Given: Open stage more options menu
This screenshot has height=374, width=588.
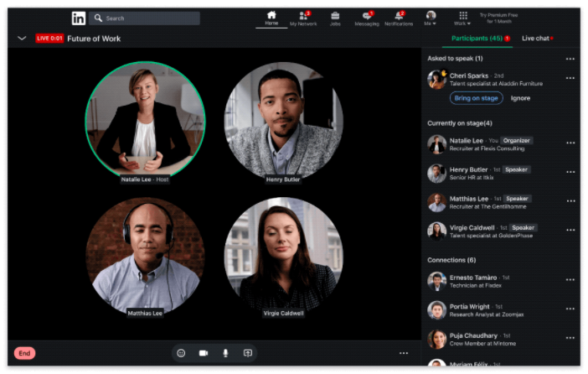Looking at the screenshot, I should (404, 353).
